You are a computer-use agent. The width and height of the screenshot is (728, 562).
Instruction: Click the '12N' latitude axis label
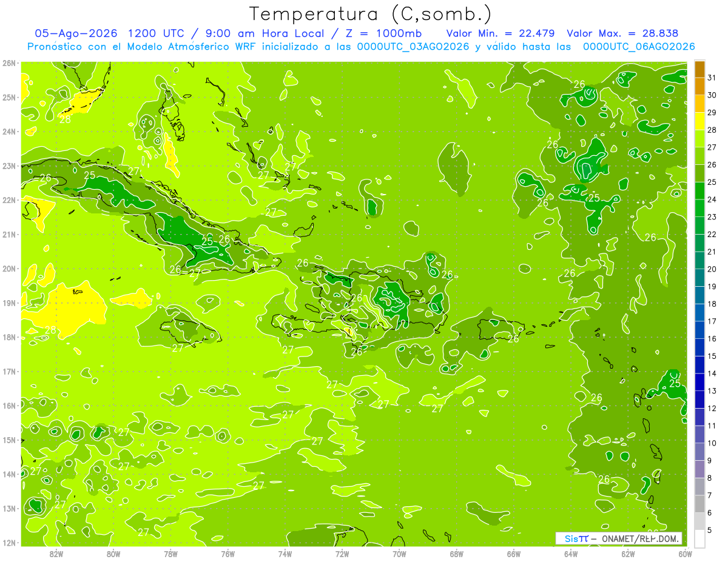click(x=9, y=543)
